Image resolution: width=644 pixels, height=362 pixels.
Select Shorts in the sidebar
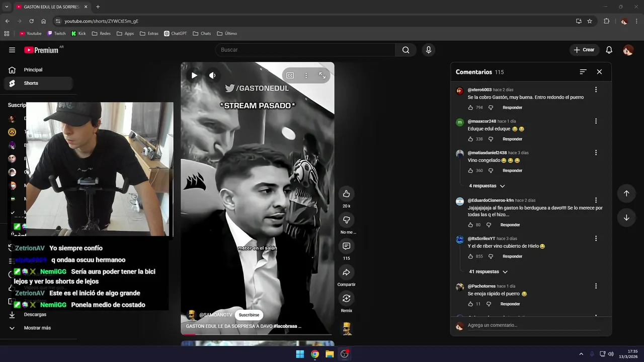[38, 83]
